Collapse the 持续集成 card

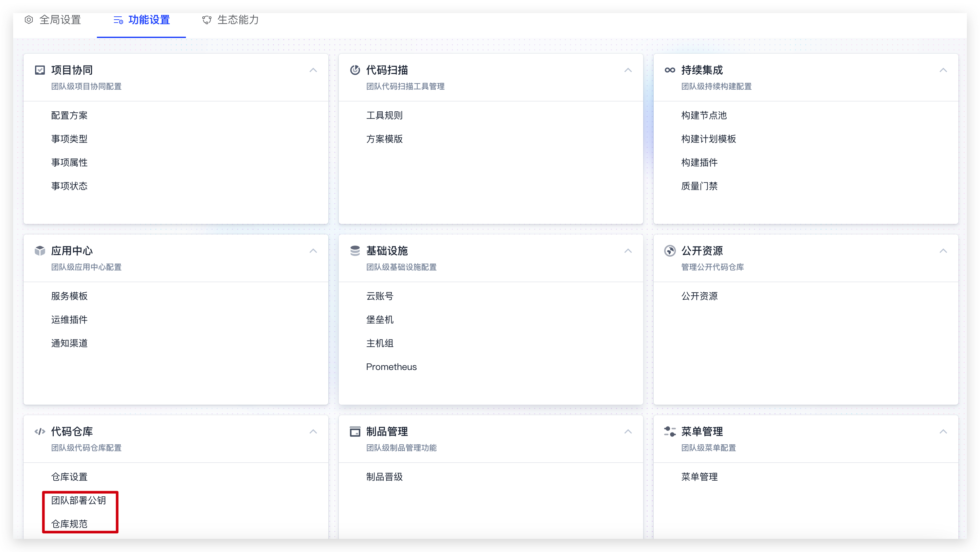pyautogui.click(x=943, y=70)
